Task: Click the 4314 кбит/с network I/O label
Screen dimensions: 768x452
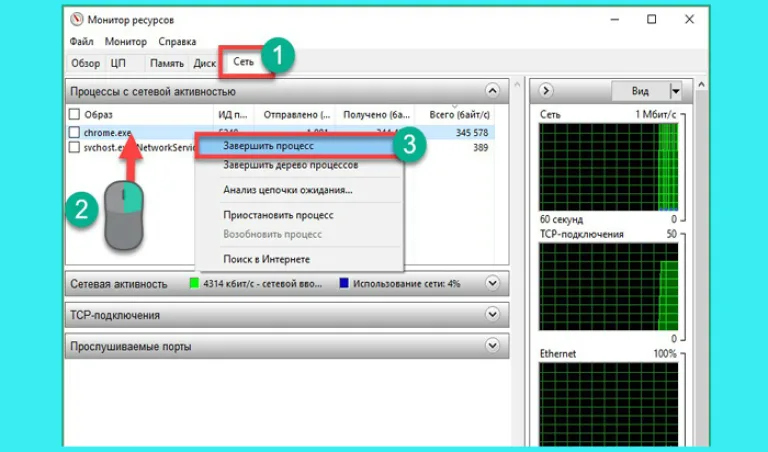Action: 263,284
